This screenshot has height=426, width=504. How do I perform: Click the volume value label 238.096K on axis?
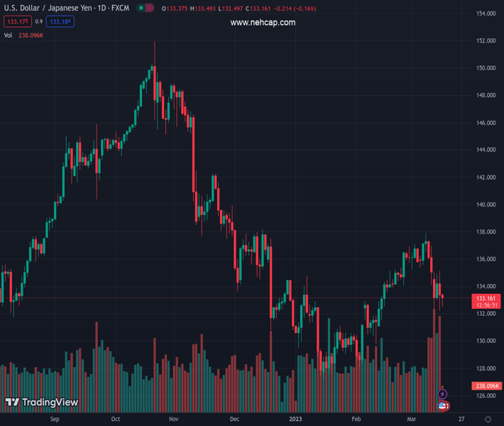click(486, 386)
